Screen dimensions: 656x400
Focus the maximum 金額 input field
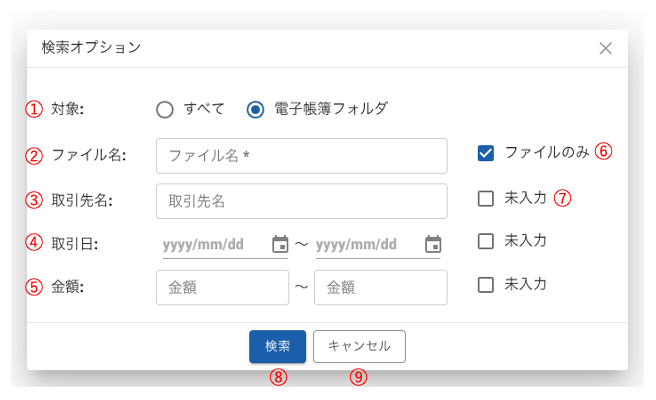coord(380,287)
